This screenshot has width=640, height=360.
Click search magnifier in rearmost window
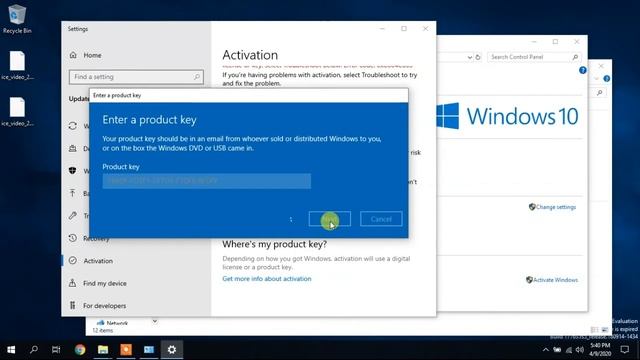tap(600, 93)
